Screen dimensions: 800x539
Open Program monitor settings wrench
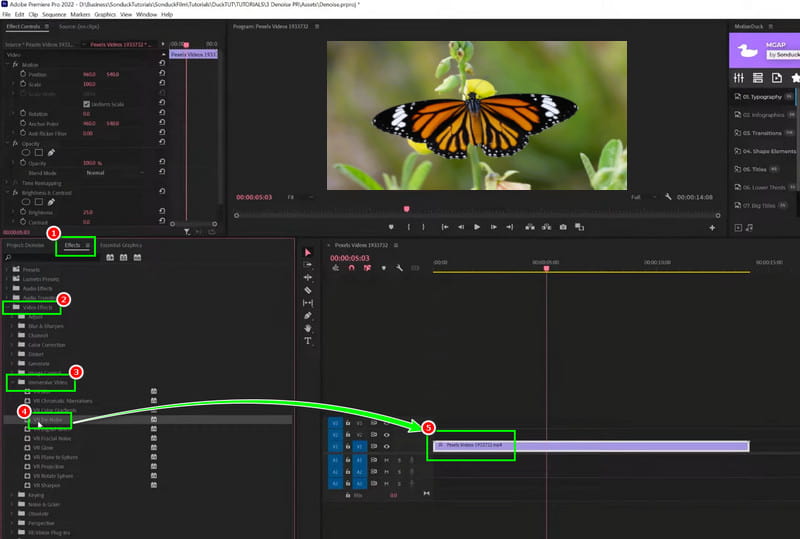coord(668,197)
